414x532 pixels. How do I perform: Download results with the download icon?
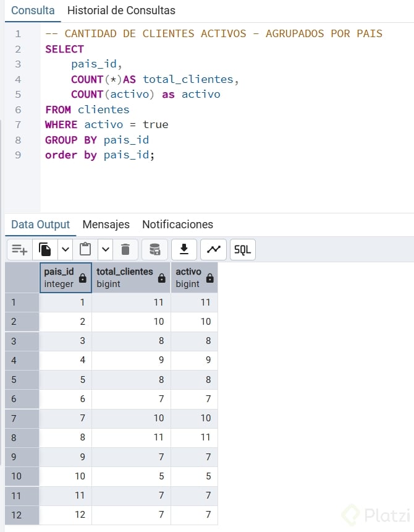[x=184, y=250]
